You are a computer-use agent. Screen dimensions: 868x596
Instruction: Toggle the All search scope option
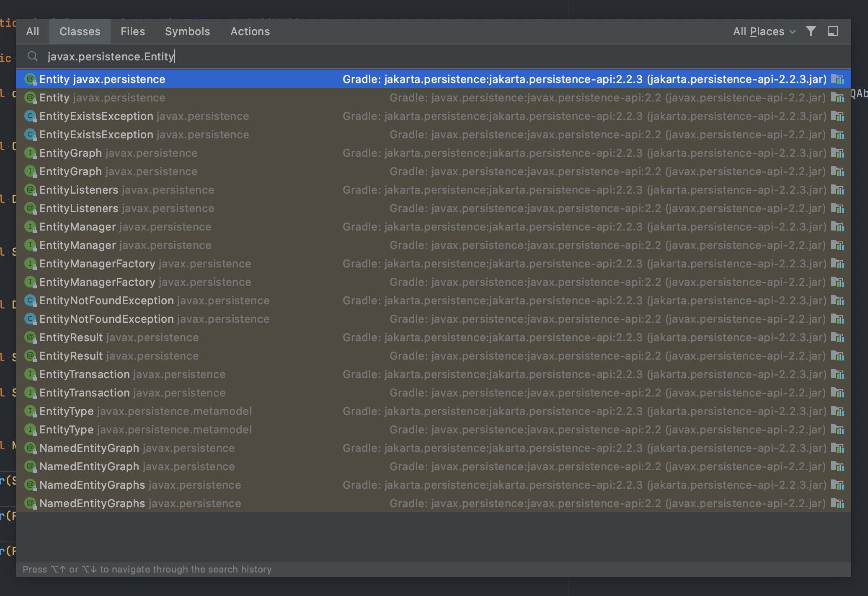point(32,31)
